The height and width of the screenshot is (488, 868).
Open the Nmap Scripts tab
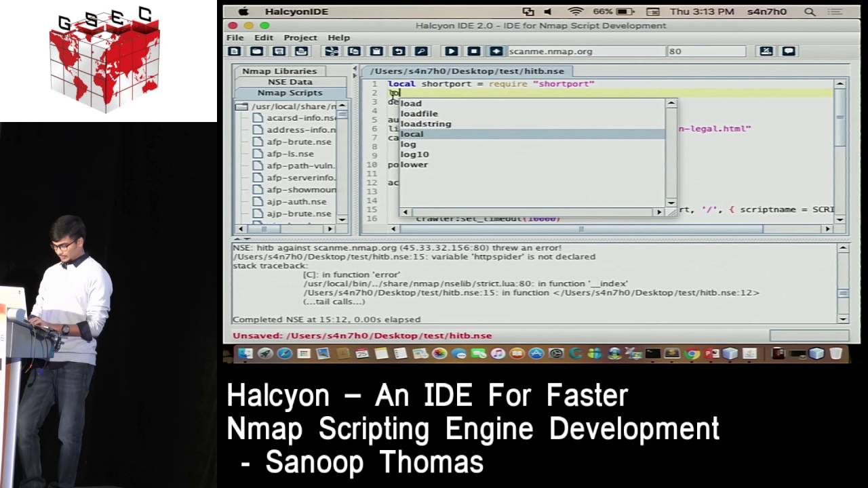pyautogui.click(x=290, y=93)
